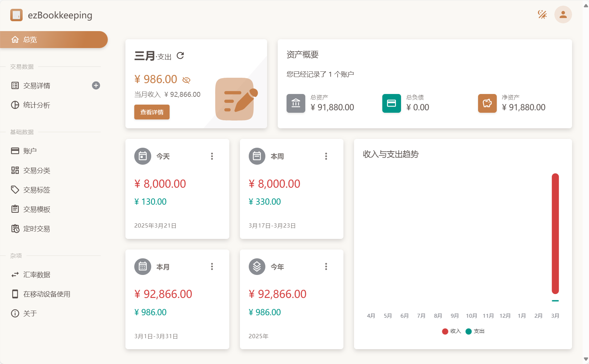Expand the 今年 card options menu
The height and width of the screenshot is (364, 589).
pyautogui.click(x=326, y=266)
